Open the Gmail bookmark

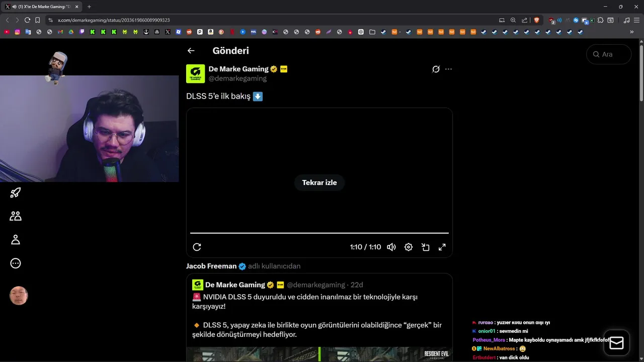(x=60, y=32)
